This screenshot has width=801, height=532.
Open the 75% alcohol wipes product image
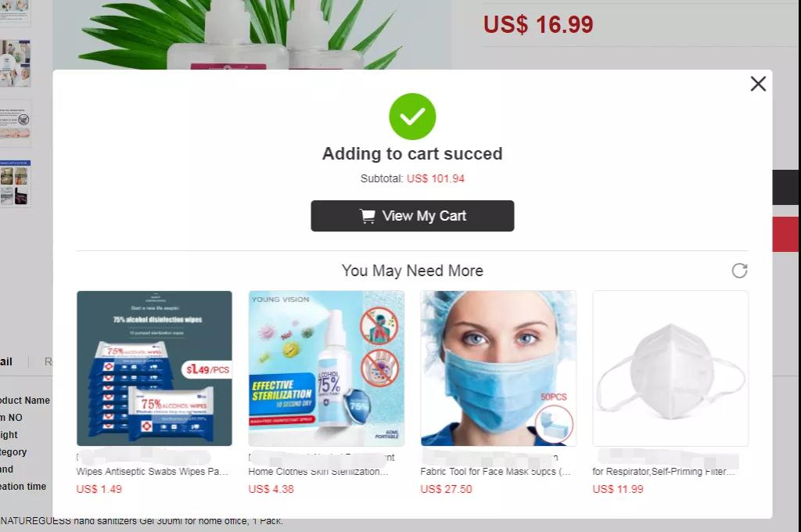click(154, 368)
